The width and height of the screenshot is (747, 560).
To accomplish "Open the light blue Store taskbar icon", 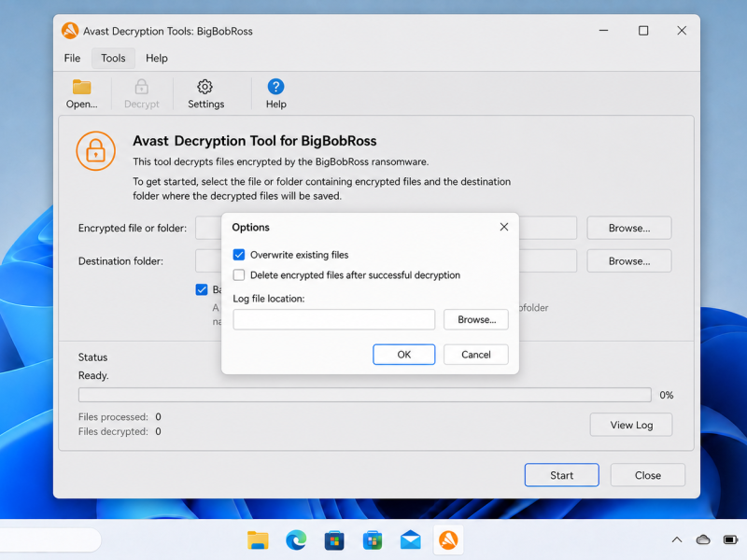I will [372, 540].
